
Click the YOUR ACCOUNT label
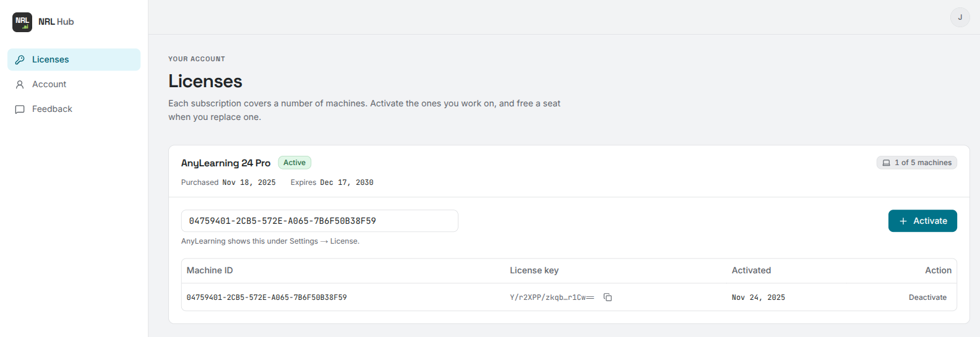197,59
